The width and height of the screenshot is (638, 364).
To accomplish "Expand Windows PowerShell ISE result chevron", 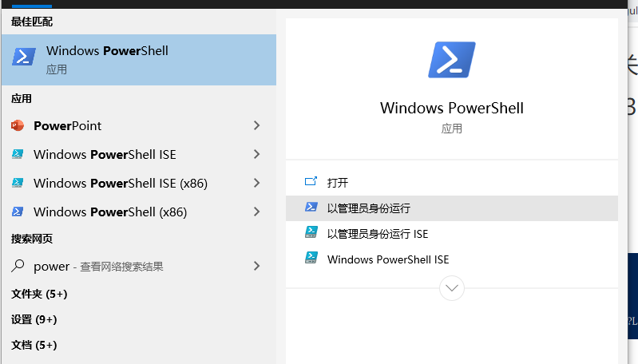I will point(256,154).
